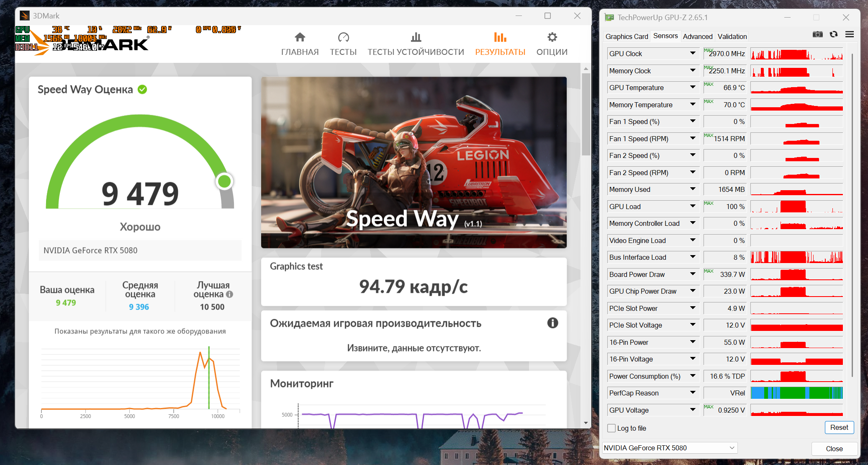Enable the Log to file checkbox
The height and width of the screenshot is (465, 868).
coord(611,428)
